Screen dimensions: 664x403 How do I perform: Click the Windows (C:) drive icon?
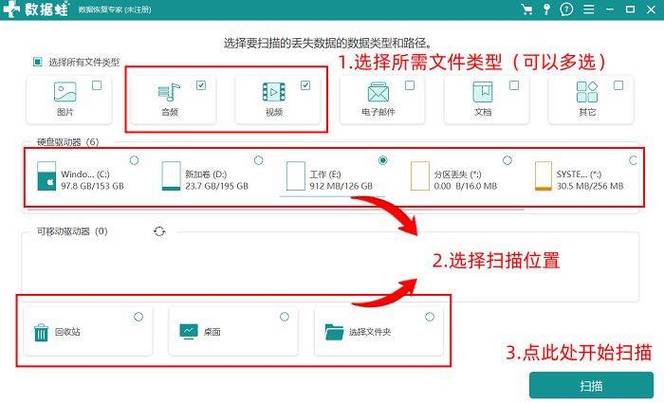[46, 176]
